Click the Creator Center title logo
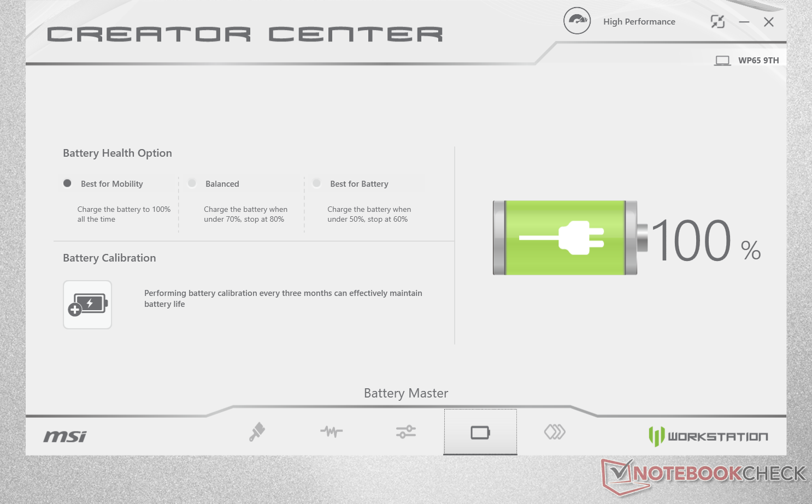 tap(245, 34)
